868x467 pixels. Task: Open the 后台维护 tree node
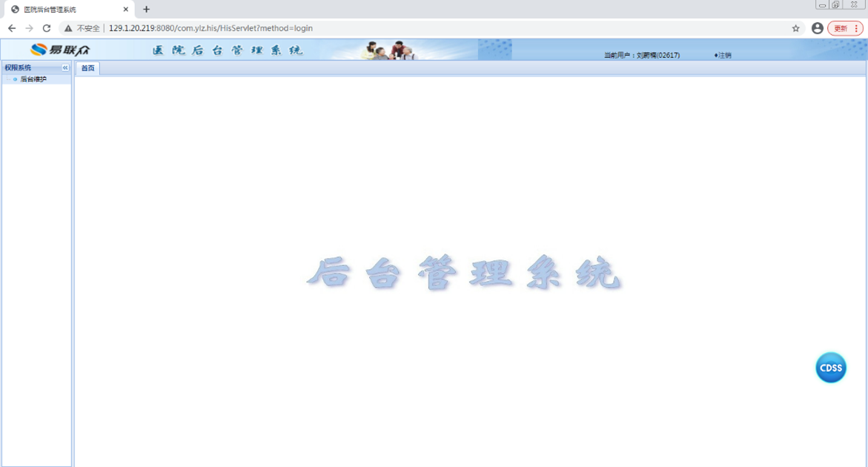click(x=33, y=79)
